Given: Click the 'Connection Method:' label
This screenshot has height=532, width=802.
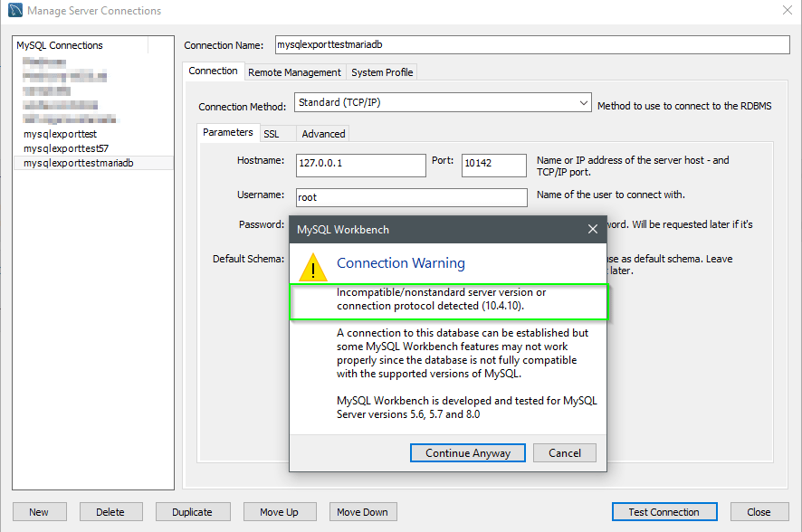Looking at the screenshot, I should point(242,107).
